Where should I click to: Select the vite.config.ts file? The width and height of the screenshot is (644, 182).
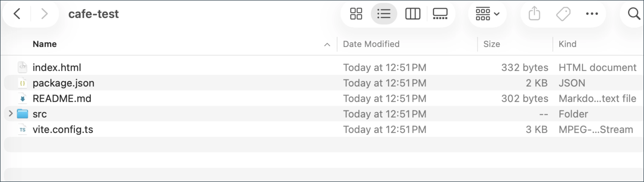(x=63, y=130)
